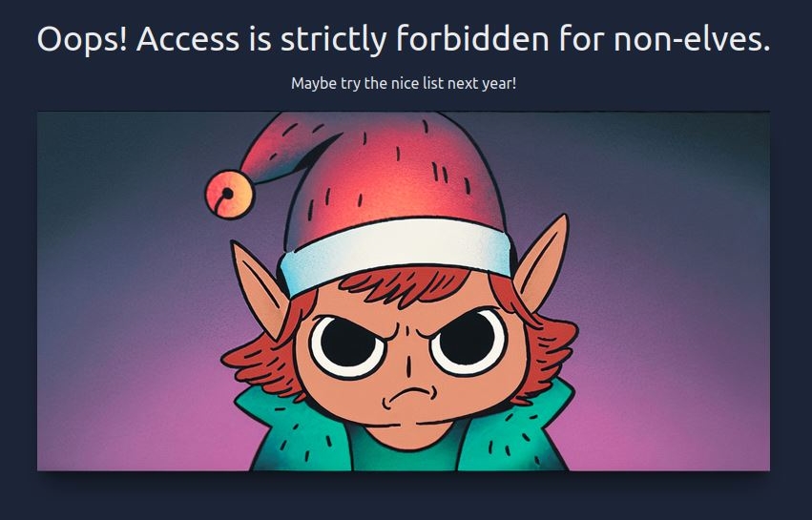
Task: Click the 'Maybe try the nice list' subtitle
Action: (x=404, y=83)
